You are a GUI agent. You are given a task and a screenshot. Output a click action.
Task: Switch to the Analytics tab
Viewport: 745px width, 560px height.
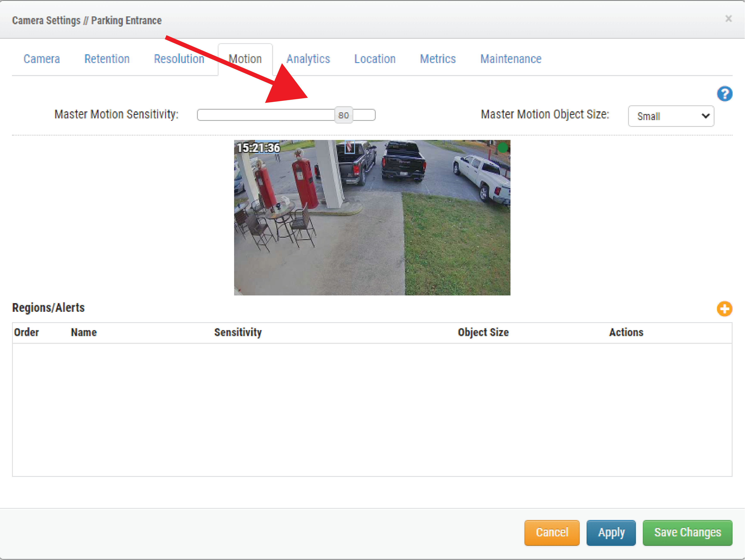click(308, 59)
